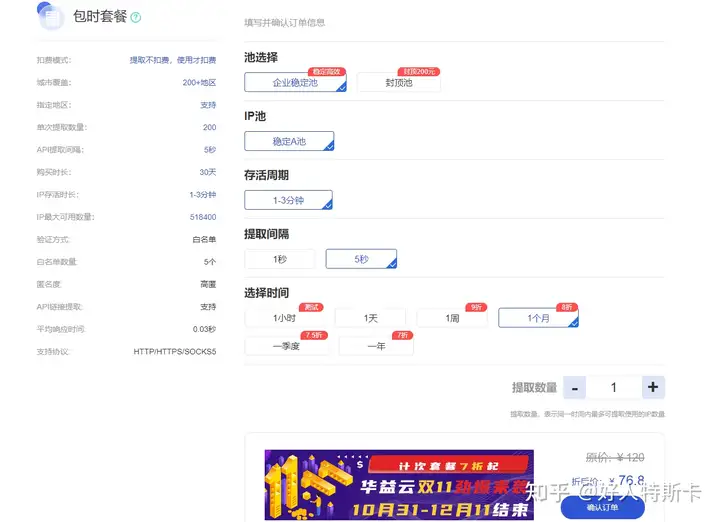Click the 提取不扣费，使用才扣费 billing text
The height and width of the screenshot is (522, 720).
pos(173,60)
